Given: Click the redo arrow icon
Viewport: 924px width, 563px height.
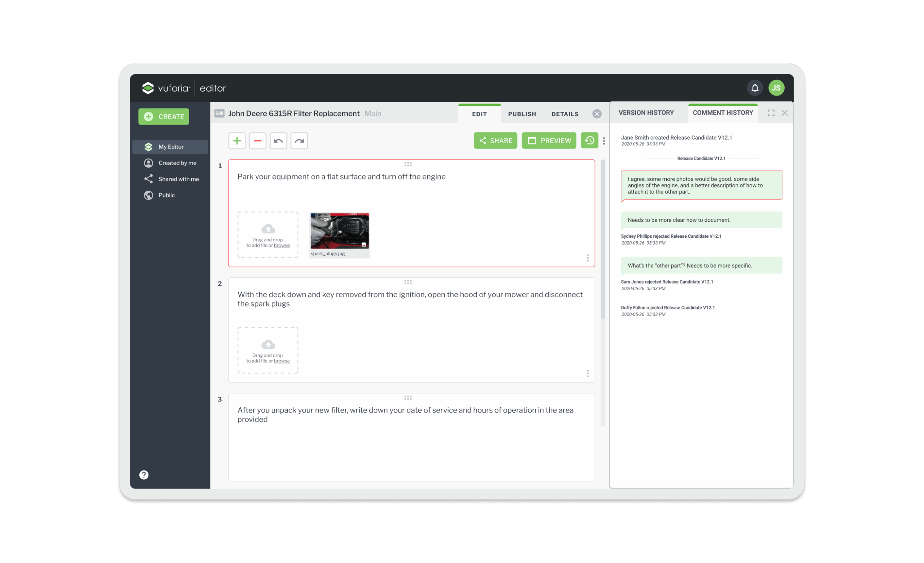Looking at the screenshot, I should click(299, 141).
